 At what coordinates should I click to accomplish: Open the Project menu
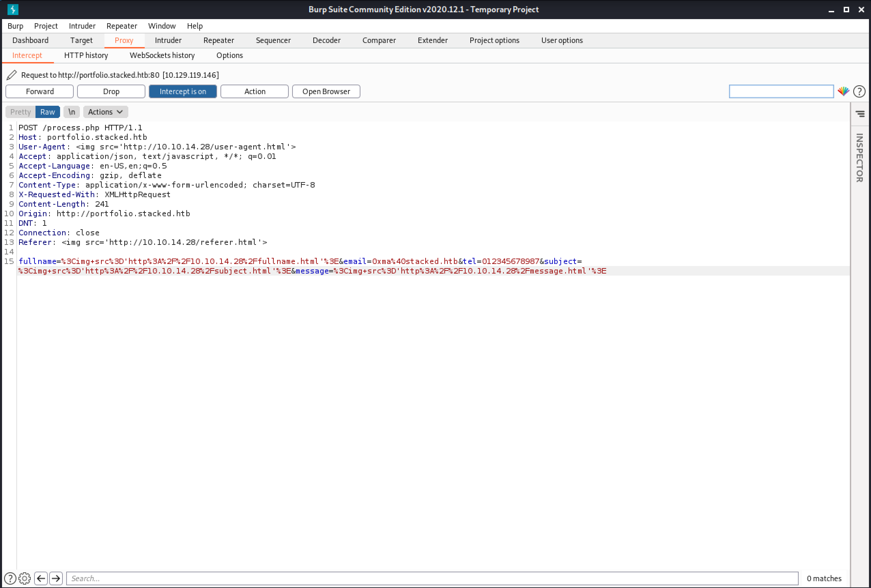point(46,26)
